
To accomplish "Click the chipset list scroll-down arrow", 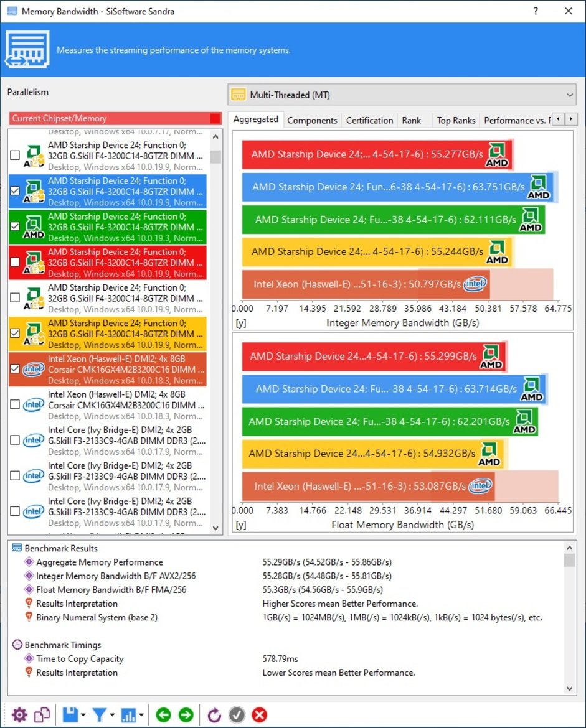I will click(215, 528).
